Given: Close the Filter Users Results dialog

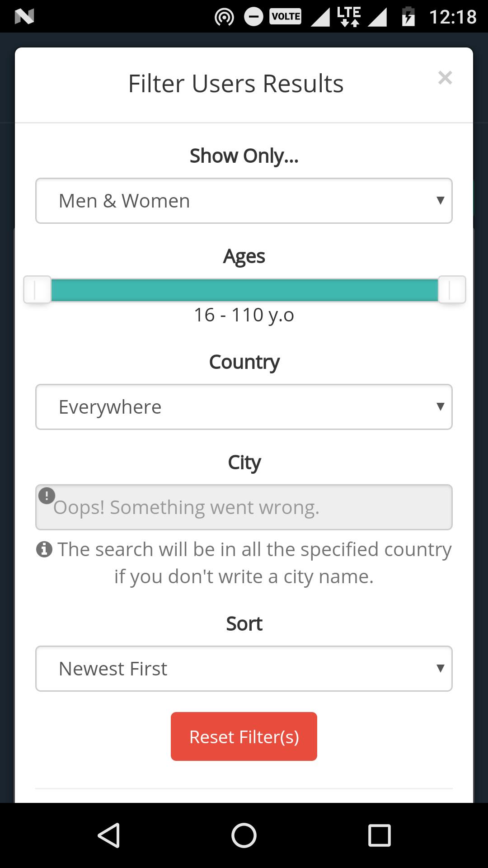Looking at the screenshot, I should pos(445,78).
